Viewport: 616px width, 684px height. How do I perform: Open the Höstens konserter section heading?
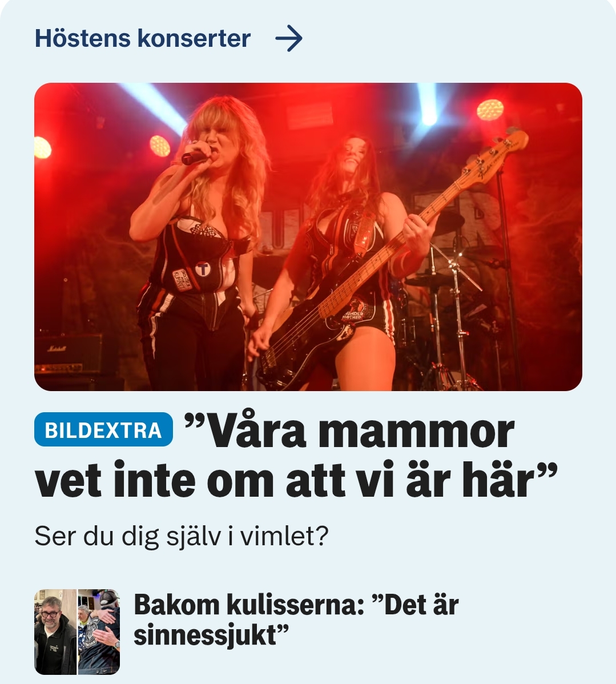[143, 38]
